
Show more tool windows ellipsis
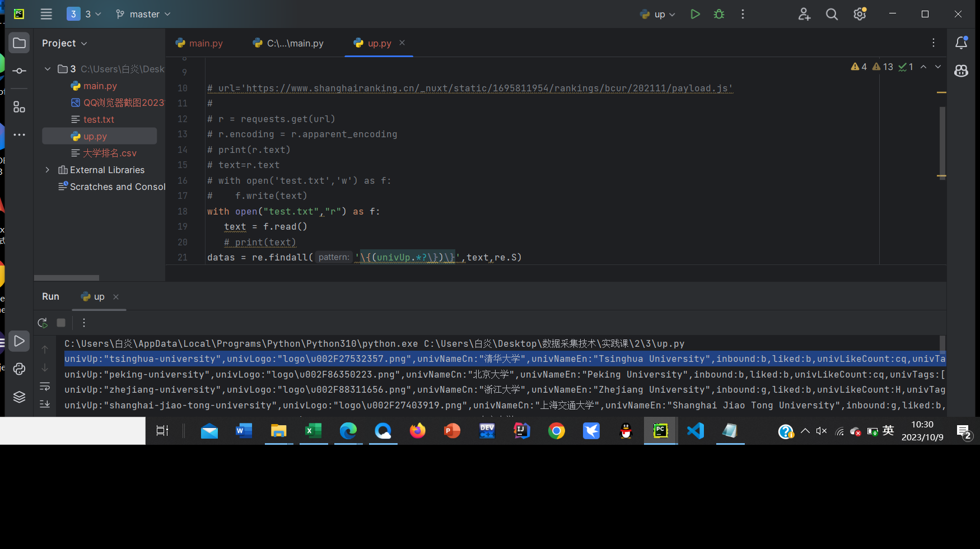pyautogui.click(x=19, y=134)
